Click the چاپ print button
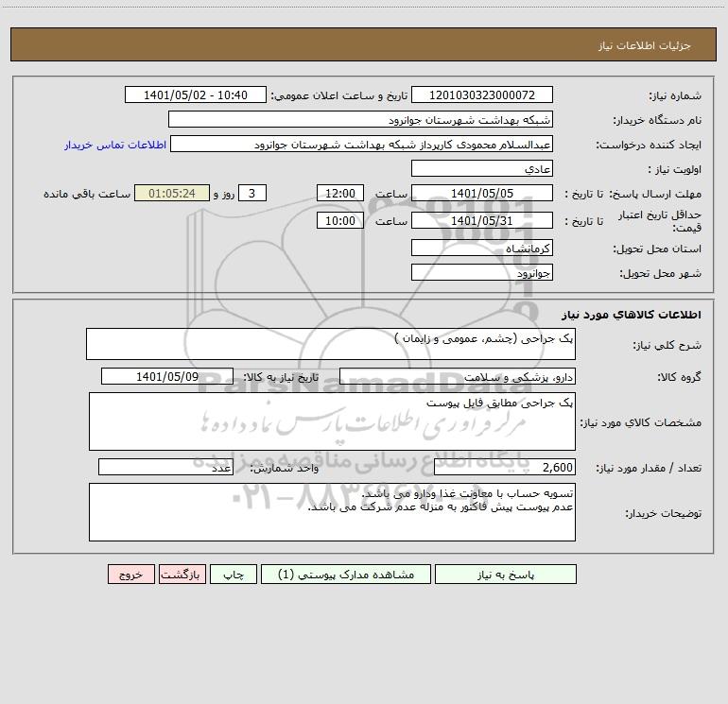Image resolution: width=728 pixels, height=704 pixels. click(234, 575)
